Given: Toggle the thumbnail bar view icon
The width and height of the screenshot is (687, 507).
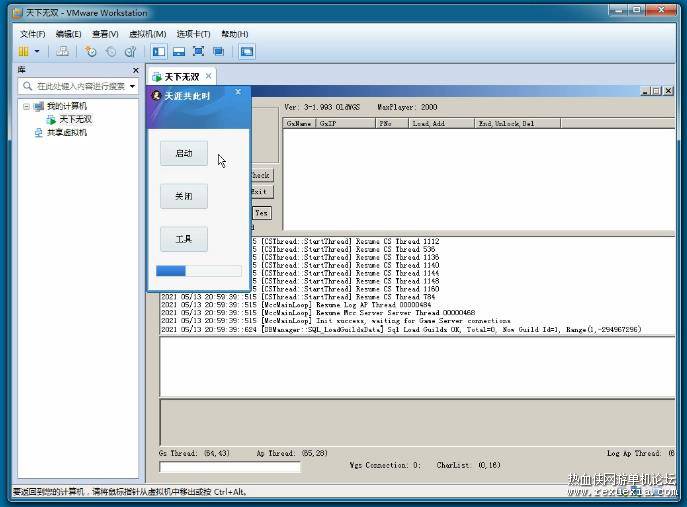Looking at the screenshot, I should (179, 52).
